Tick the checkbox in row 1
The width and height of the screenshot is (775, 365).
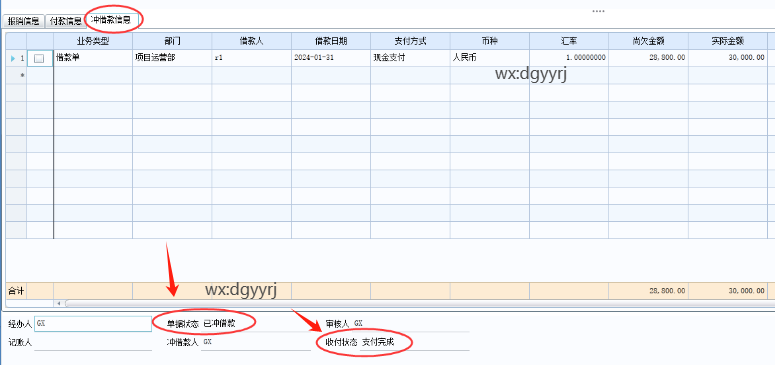(39, 58)
